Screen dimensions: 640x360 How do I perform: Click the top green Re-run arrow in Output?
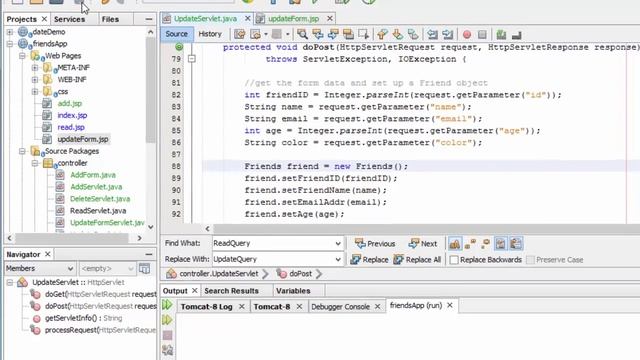click(167, 305)
